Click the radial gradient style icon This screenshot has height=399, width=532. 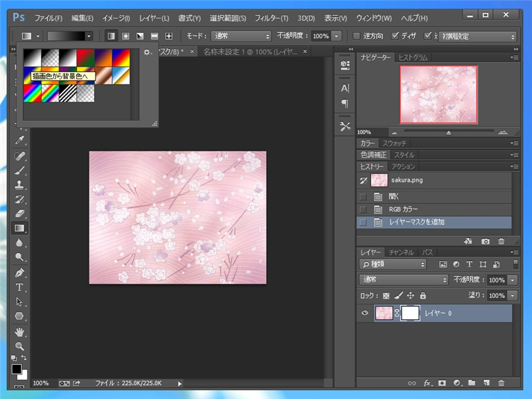click(x=125, y=35)
